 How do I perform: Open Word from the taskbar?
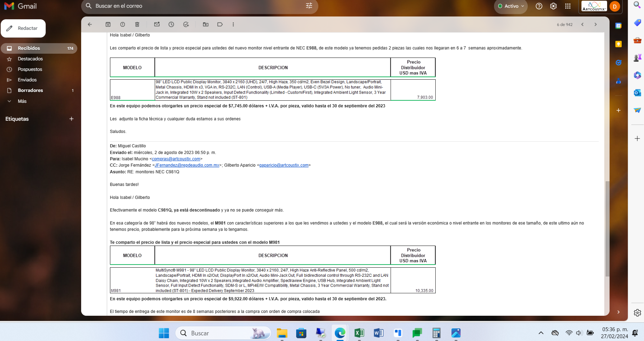coord(378,333)
